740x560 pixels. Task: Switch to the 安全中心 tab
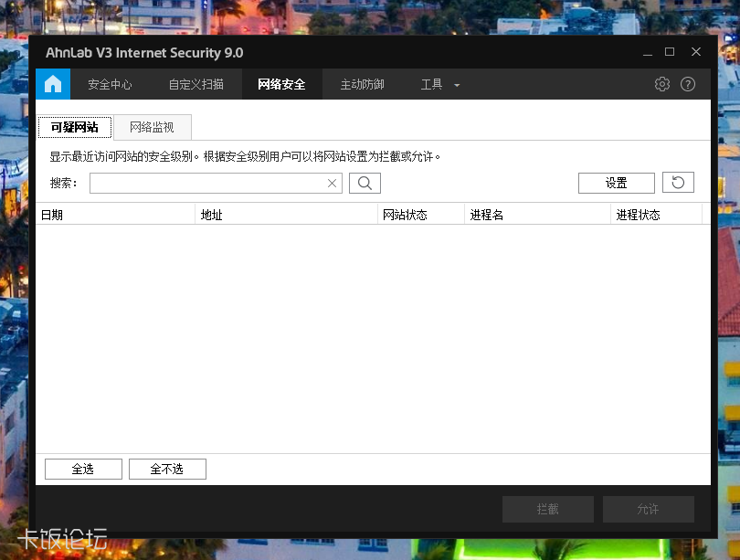pyautogui.click(x=110, y=83)
